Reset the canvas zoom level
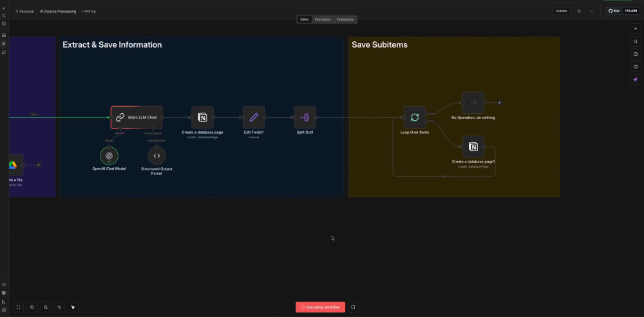Screen dimensions: 644x317 coord(59,307)
